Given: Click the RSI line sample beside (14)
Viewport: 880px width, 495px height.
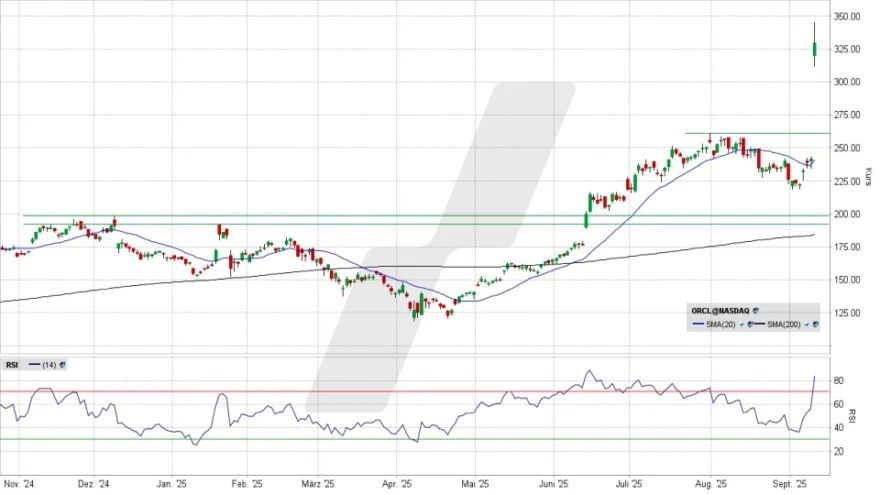Looking at the screenshot, I should [x=34, y=364].
